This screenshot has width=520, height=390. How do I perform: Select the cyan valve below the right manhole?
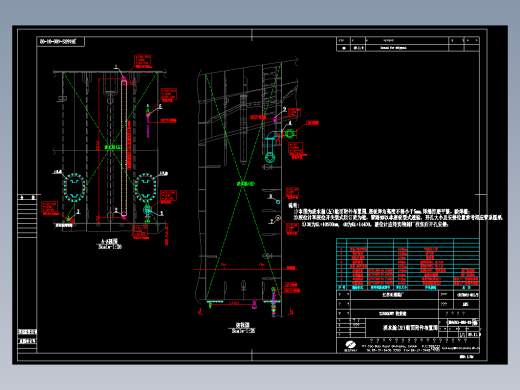pyautogui.click(x=148, y=210)
